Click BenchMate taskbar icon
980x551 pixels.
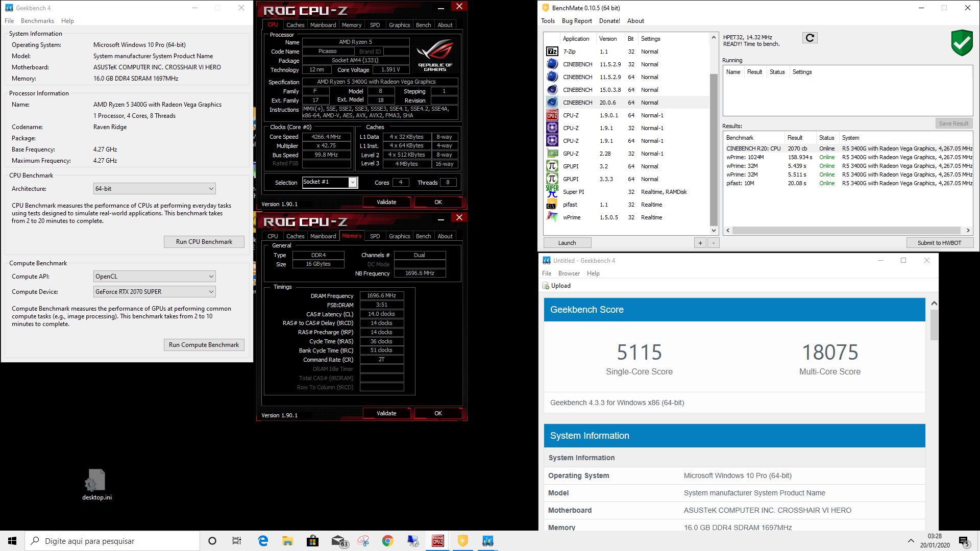tap(462, 541)
